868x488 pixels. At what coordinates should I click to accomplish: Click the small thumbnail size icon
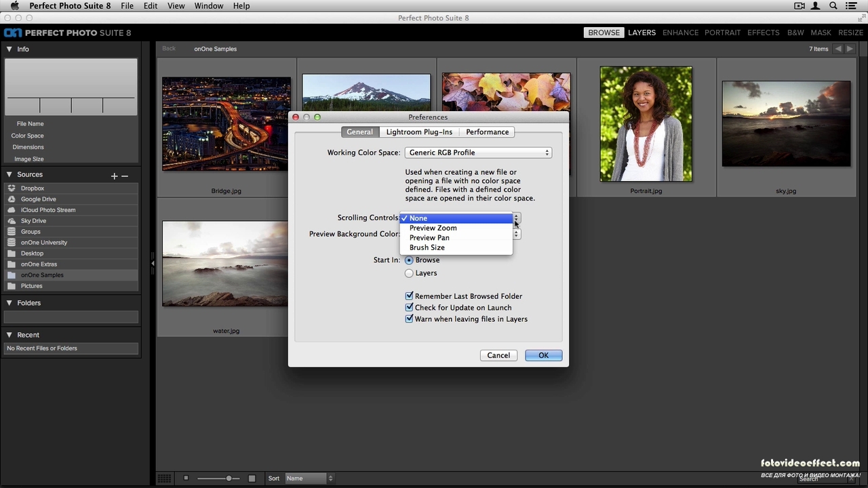(186, 478)
